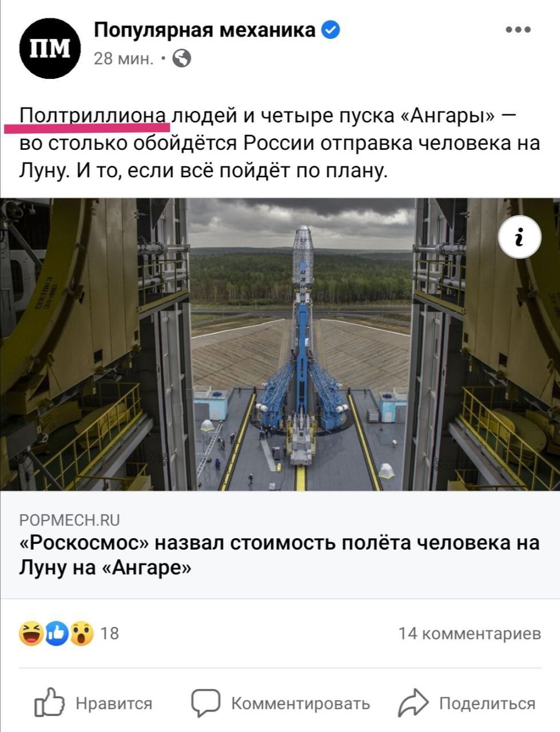
Task: Click the globe public audience icon
Action: [182, 58]
